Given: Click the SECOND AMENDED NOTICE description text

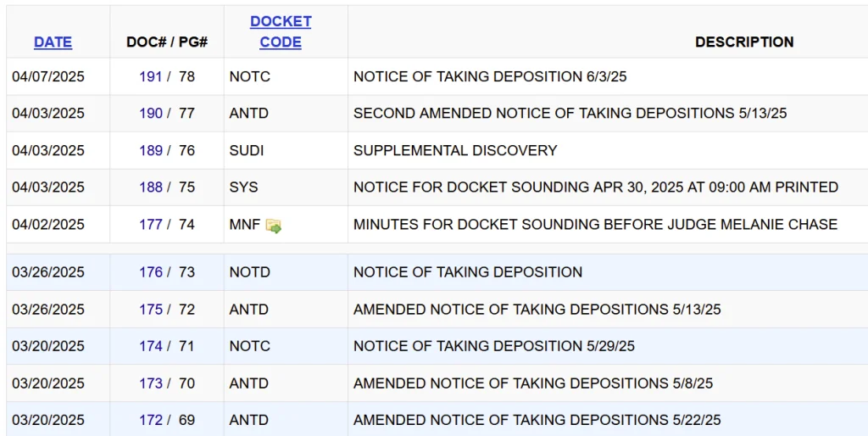Looking at the screenshot, I should 570,114.
